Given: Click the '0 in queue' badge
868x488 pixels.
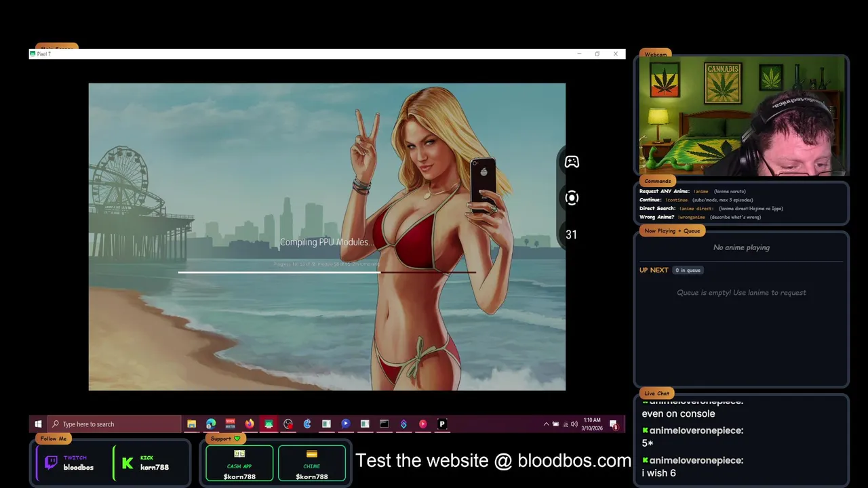Looking at the screenshot, I should tap(688, 270).
